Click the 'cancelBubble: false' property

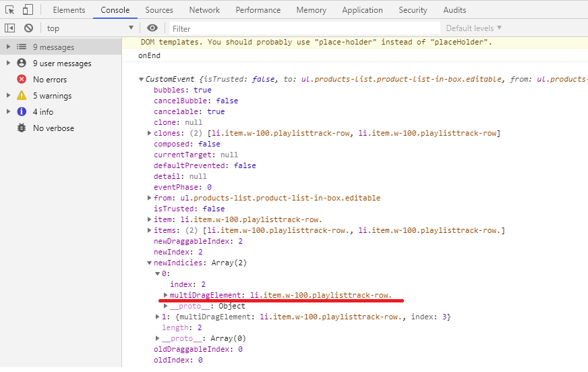pyautogui.click(x=196, y=101)
